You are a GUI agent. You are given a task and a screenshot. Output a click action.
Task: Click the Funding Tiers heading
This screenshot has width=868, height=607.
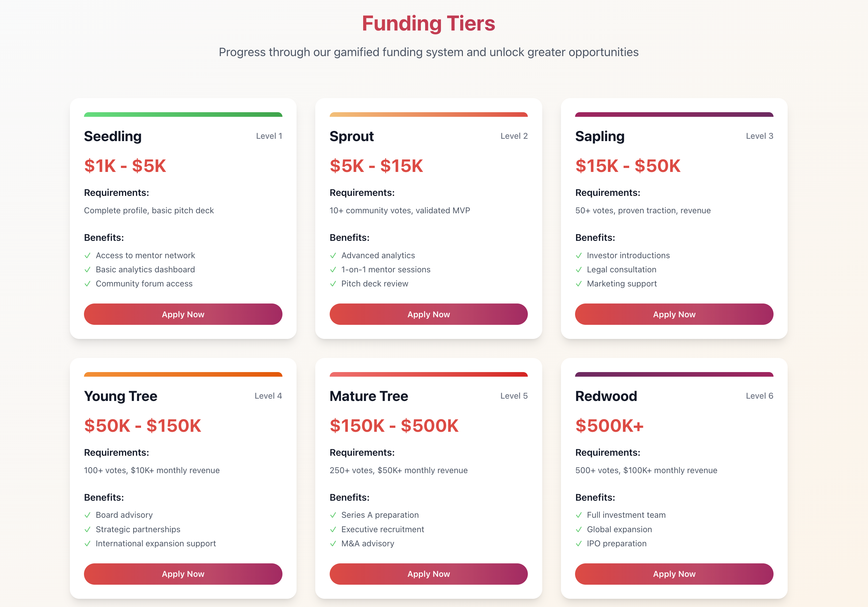[428, 23]
